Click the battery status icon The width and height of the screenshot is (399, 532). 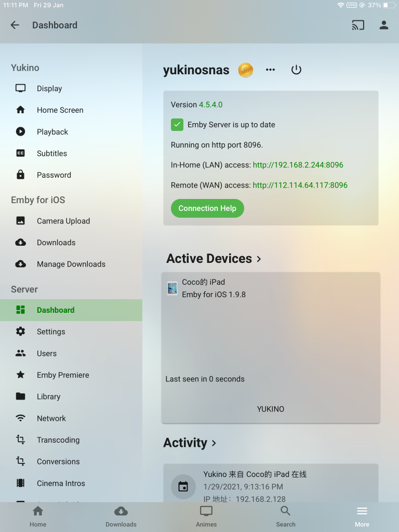[x=390, y=5]
